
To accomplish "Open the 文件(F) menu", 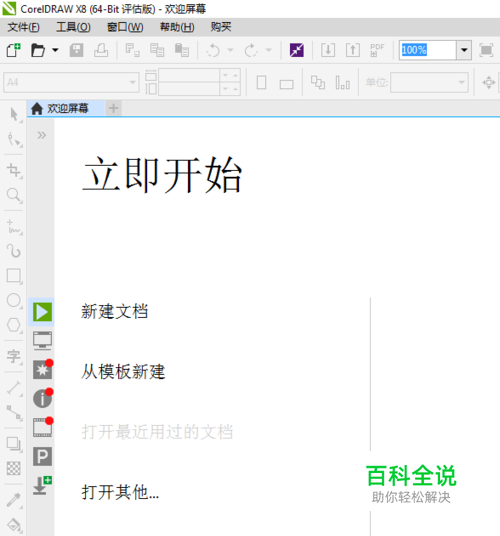I will click(x=24, y=27).
